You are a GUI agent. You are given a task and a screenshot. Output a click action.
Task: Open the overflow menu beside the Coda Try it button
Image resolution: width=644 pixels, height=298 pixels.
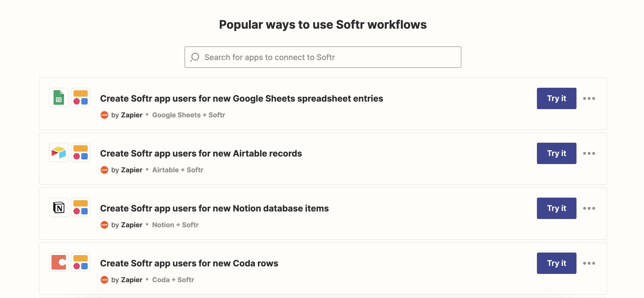coord(589,263)
